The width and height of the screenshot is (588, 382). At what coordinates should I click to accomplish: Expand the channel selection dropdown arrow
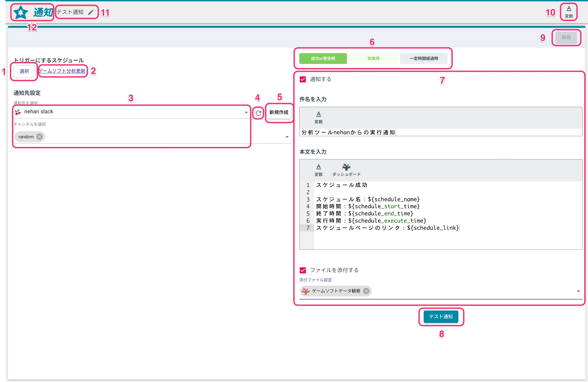pyautogui.click(x=287, y=137)
